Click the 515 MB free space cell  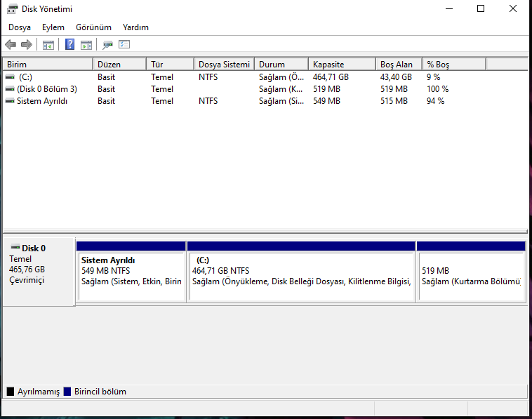pos(394,101)
